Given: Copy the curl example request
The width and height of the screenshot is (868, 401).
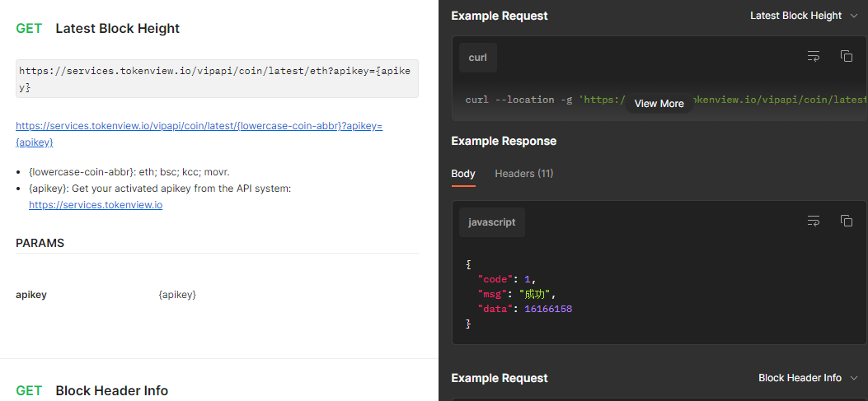Looking at the screenshot, I should pyautogui.click(x=846, y=57).
